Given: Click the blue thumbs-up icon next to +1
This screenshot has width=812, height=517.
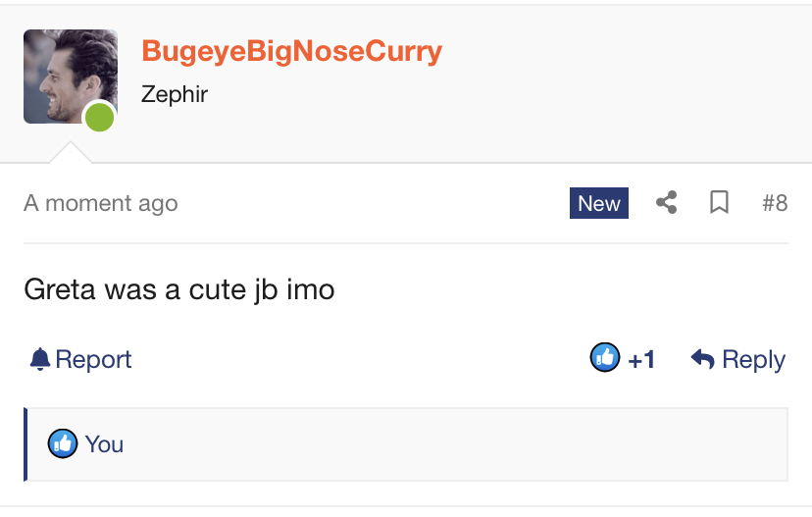Looking at the screenshot, I should pos(605,357).
